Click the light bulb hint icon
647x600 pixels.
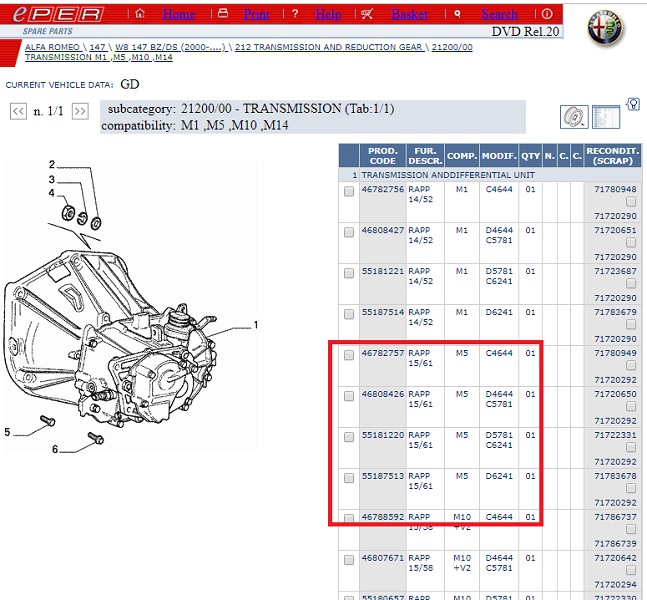pyautogui.click(x=633, y=104)
